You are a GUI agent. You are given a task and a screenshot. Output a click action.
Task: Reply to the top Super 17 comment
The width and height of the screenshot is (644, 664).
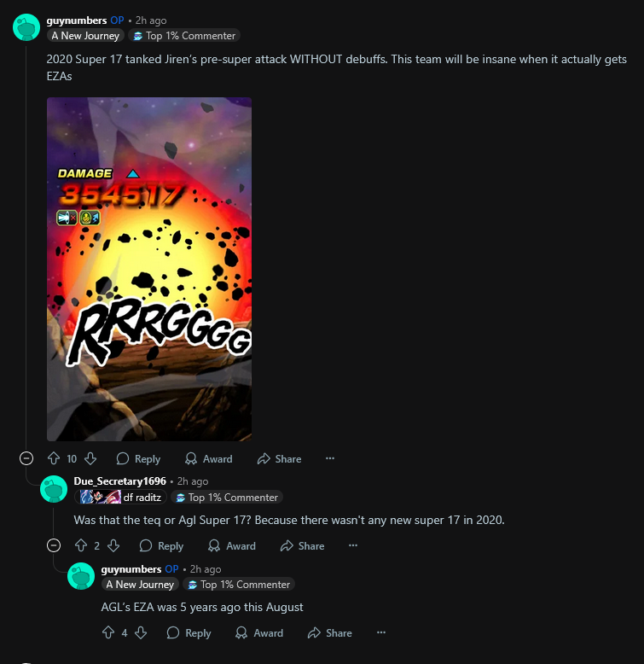coord(139,458)
